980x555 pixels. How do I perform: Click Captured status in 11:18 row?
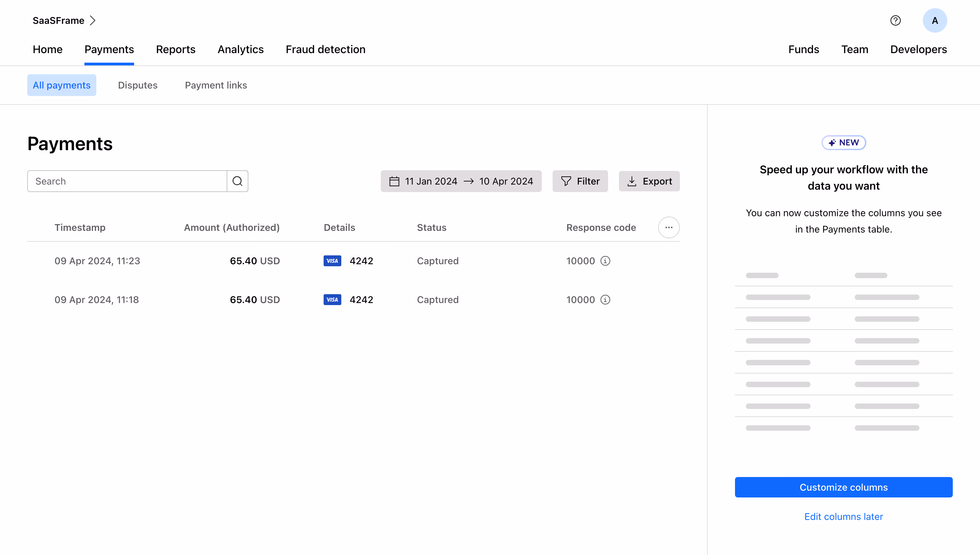(438, 300)
